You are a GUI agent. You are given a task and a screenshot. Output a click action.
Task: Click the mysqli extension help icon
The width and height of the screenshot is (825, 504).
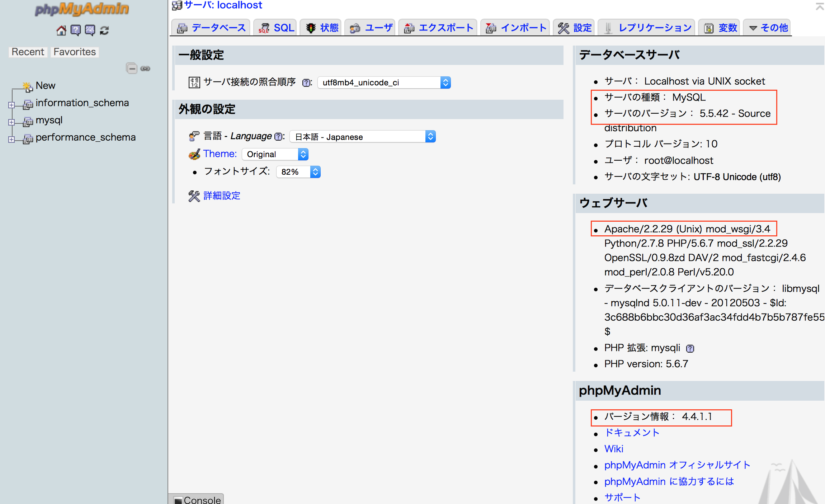(690, 348)
